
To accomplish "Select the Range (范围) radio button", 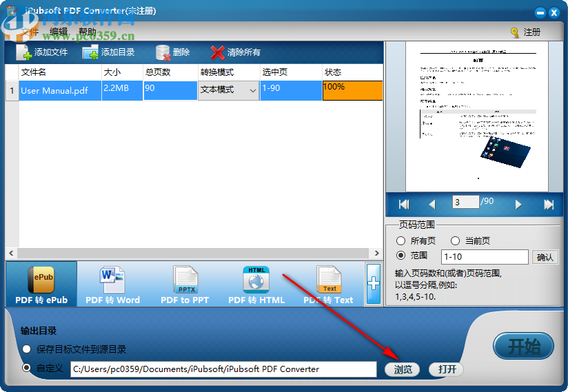I will coord(400,256).
